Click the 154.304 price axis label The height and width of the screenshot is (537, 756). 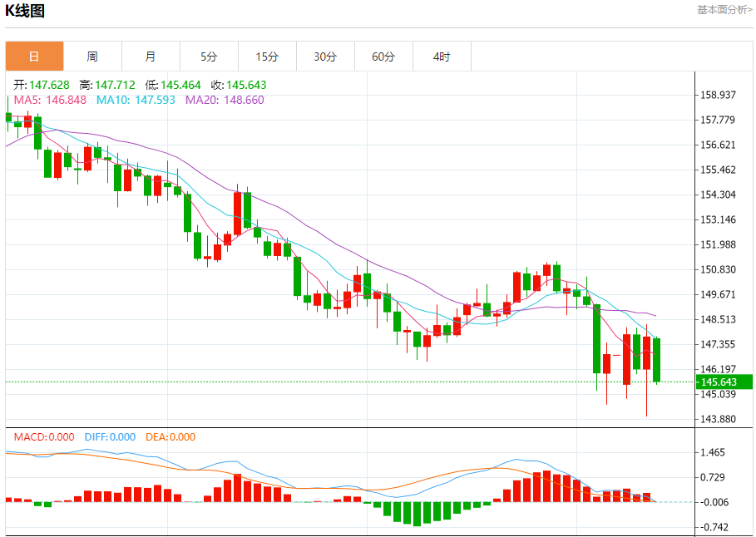[x=718, y=195]
